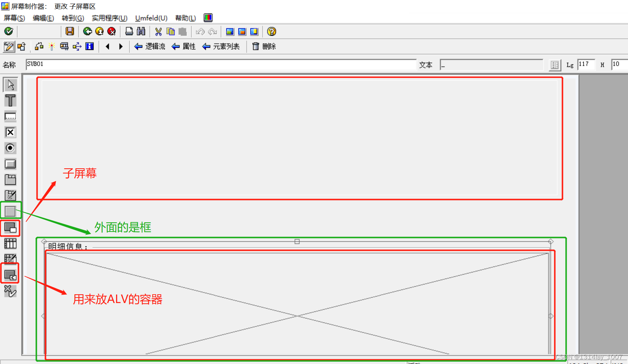
Task: Open the 帮助(L) menu
Action: 185,18
